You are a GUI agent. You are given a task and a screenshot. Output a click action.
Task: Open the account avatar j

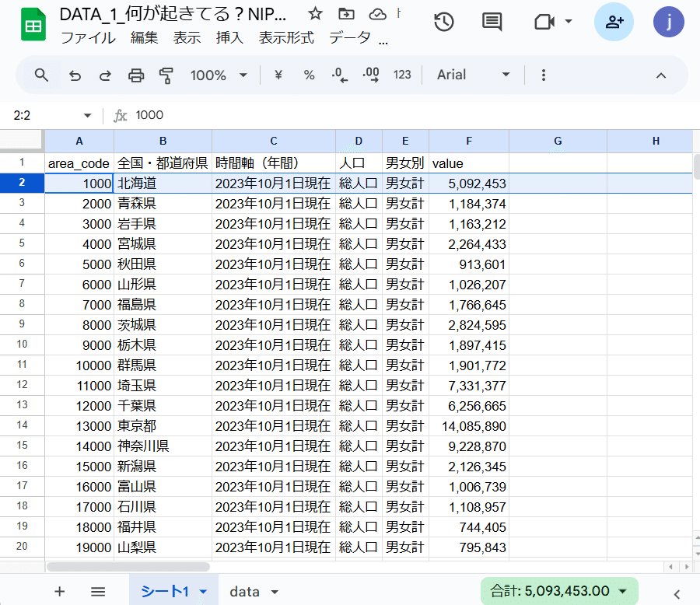coord(668,22)
